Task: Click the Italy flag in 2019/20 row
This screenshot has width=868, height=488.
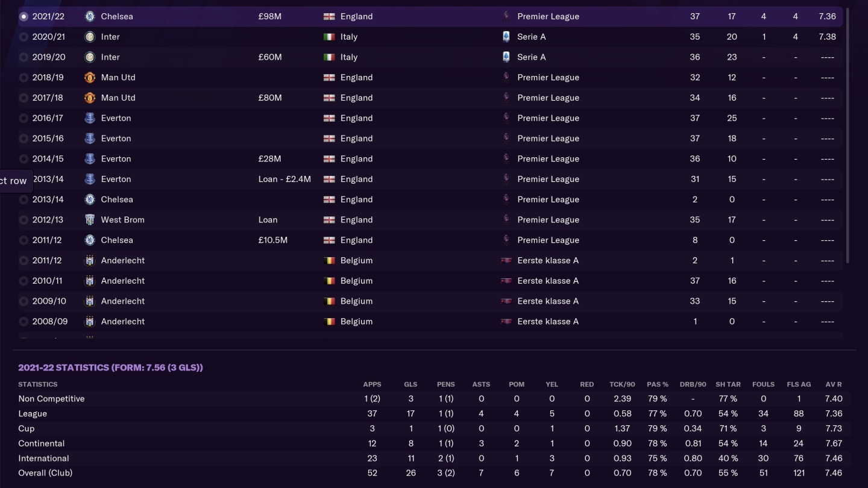Action: pos(329,57)
